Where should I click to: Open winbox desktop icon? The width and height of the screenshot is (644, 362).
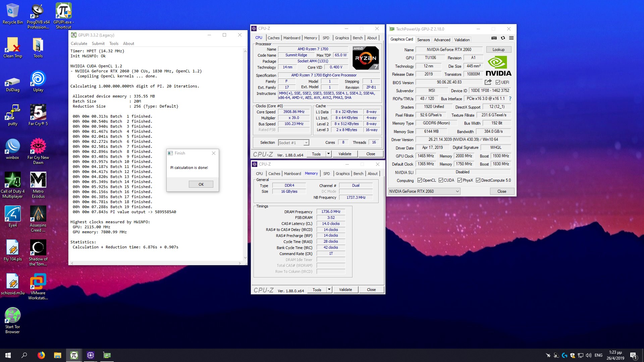(12, 149)
